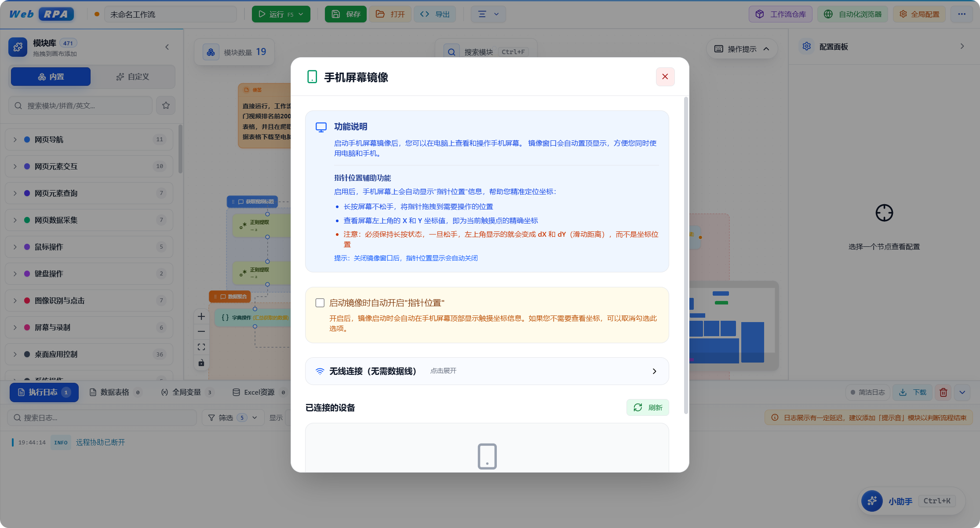Open the more options ellipsis menu
Viewport: 980px width, 528px height.
coord(962,14)
